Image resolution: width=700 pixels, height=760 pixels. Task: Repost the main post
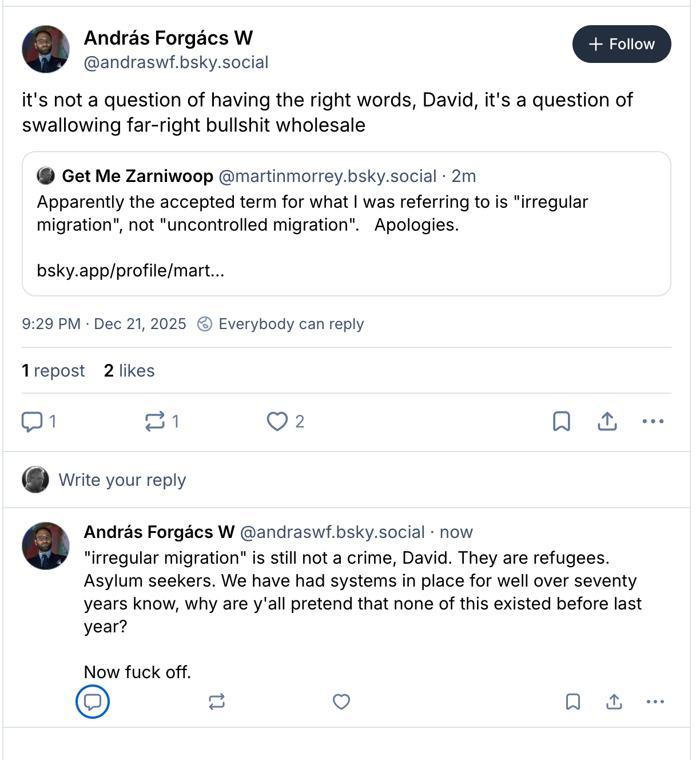[x=155, y=422]
